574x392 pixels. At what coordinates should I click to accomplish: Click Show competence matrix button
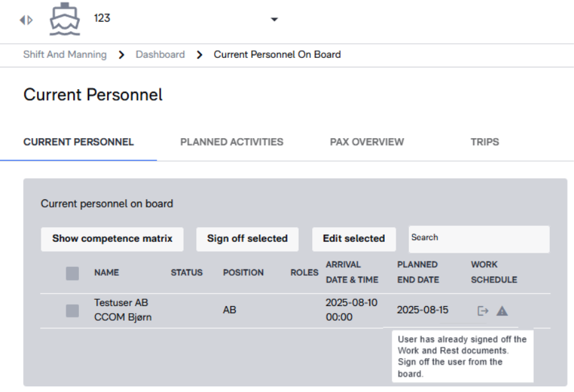click(112, 239)
